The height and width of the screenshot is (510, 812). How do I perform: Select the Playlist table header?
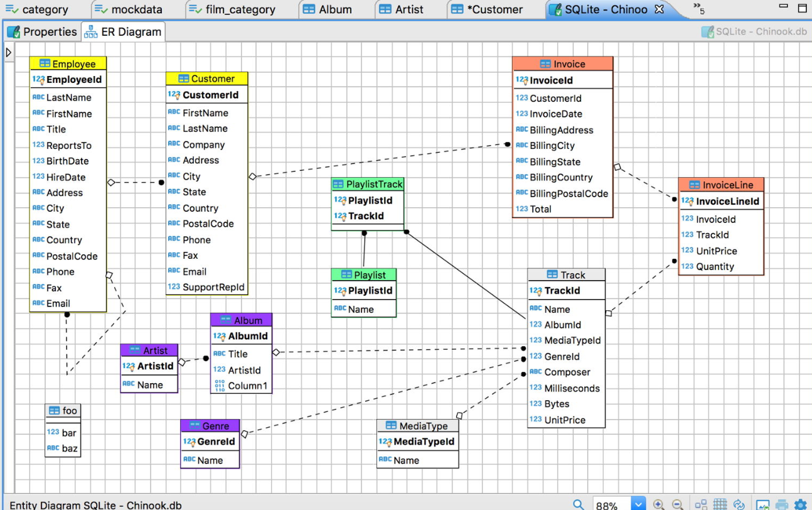363,274
